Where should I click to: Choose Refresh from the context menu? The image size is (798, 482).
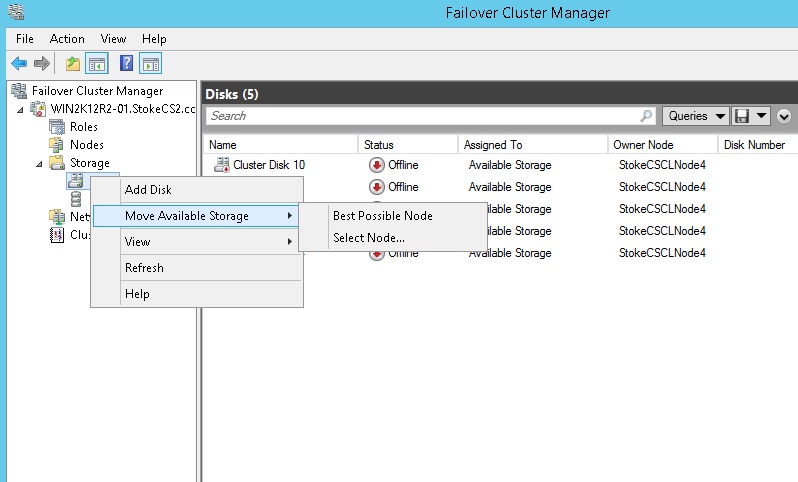click(197, 268)
